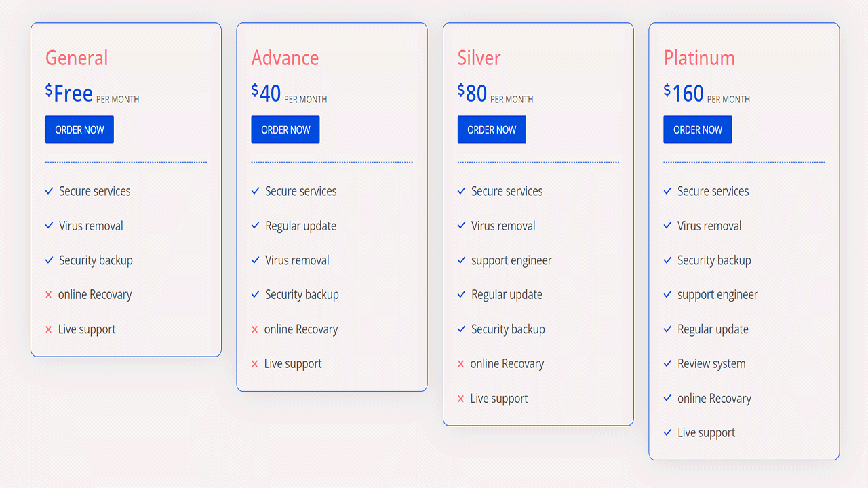Click the checkmark next to support engineer in Silver

[x=461, y=260]
